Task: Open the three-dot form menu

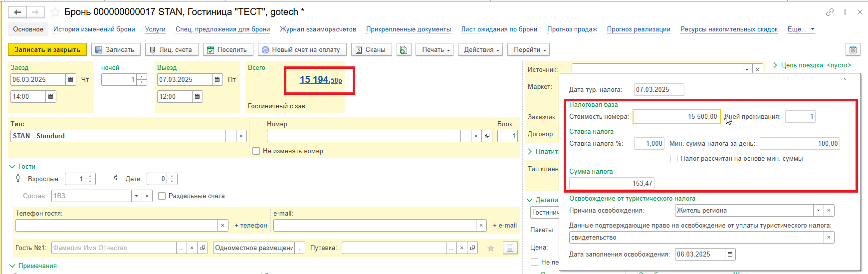Action: pyautogui.click(x=845, y=12)
